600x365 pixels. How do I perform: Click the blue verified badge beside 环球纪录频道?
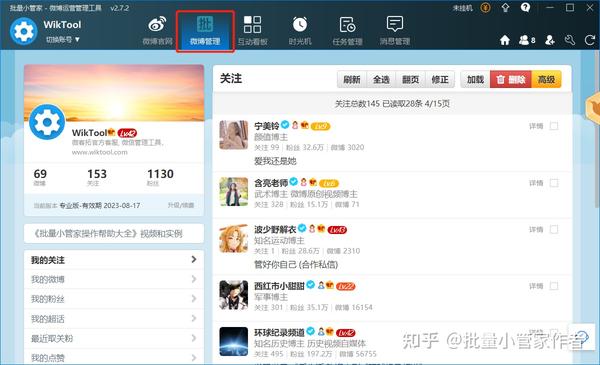click(x=310, y=331)
